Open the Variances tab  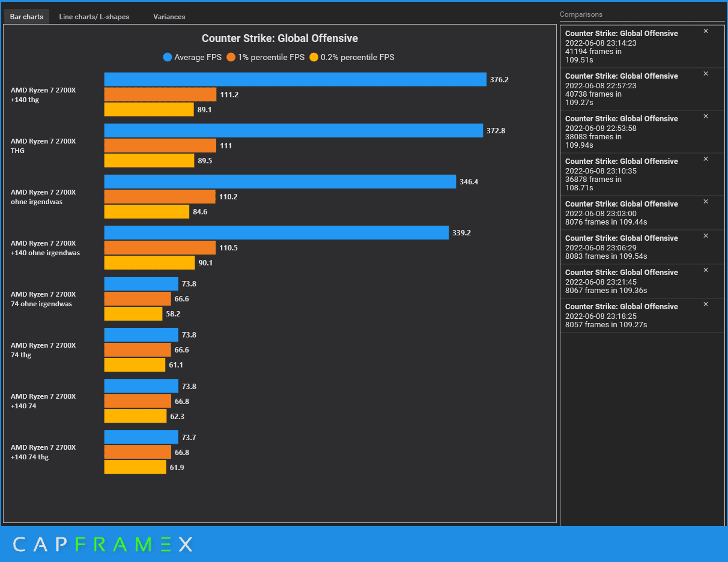(169, 17)
